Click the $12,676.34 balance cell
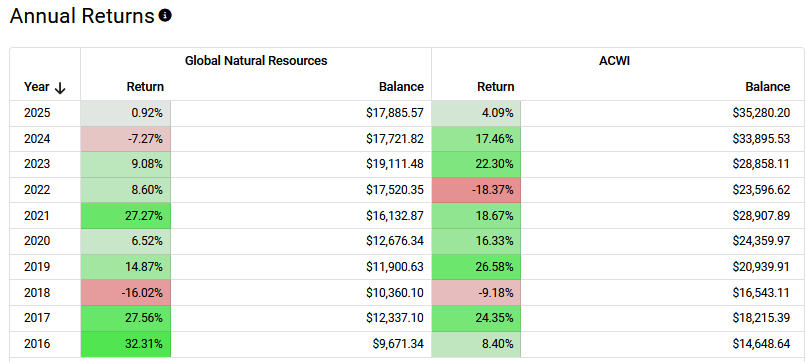 pos(301,241)
